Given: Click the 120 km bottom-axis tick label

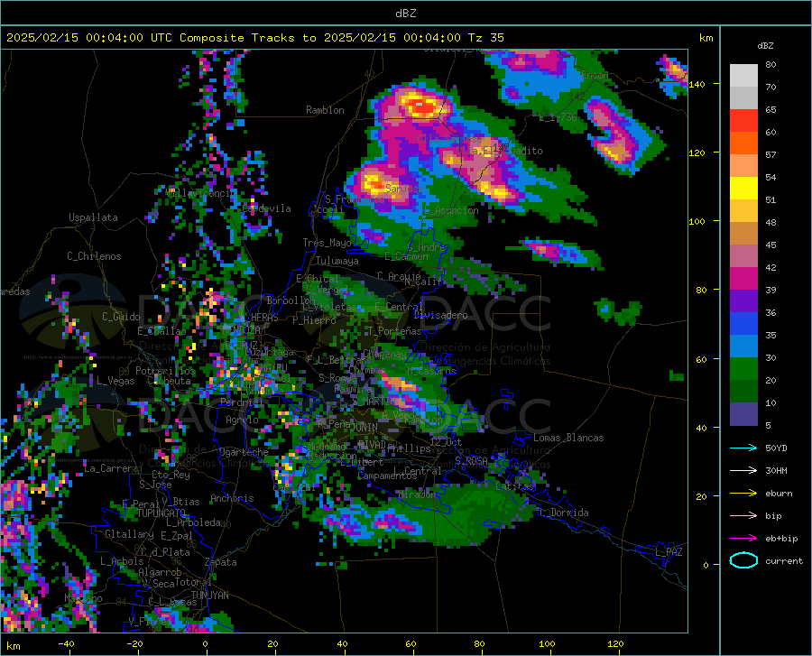Looking at the screenshot, I should (x=615, y=643).
